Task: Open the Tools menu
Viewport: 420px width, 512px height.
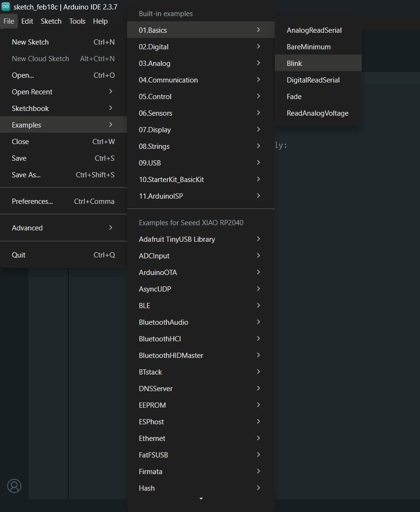Action: 77,21
